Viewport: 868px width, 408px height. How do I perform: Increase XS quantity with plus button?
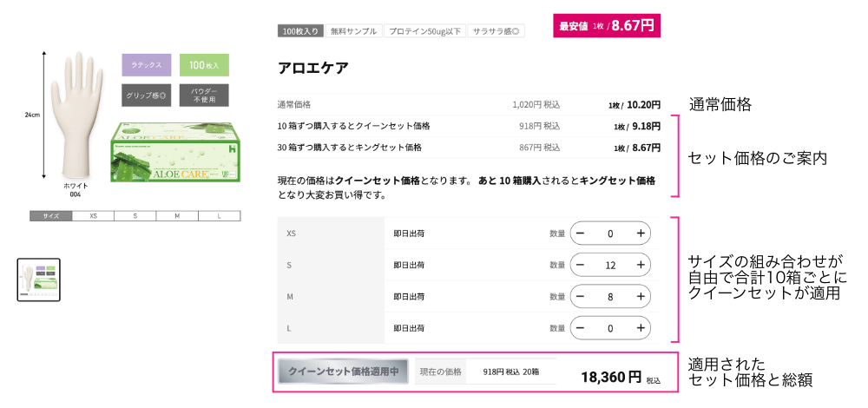(x=641, y=233)
